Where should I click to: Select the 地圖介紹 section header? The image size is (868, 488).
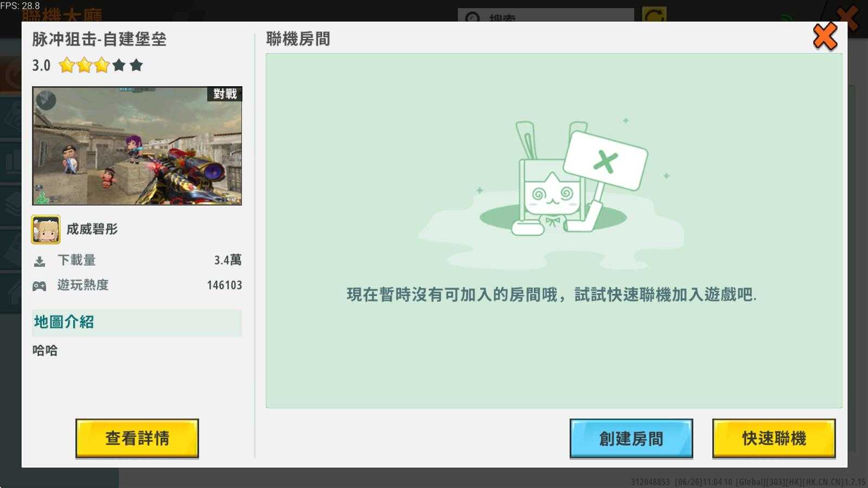click(x=64, y=322)
